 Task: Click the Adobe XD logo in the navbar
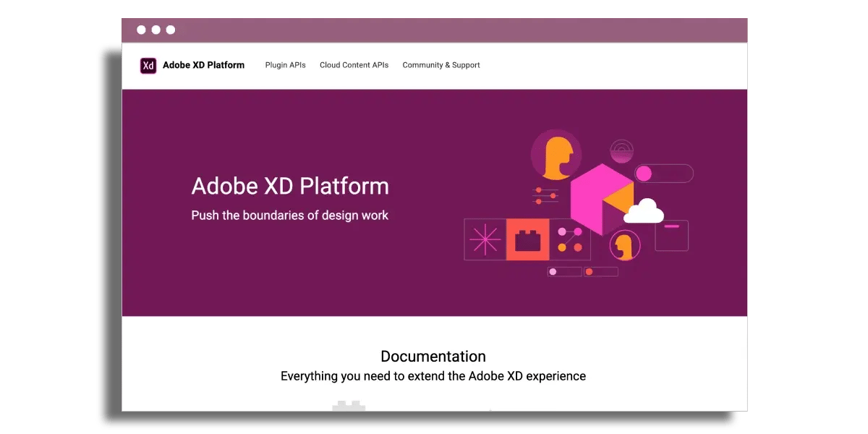pos(148,65)
